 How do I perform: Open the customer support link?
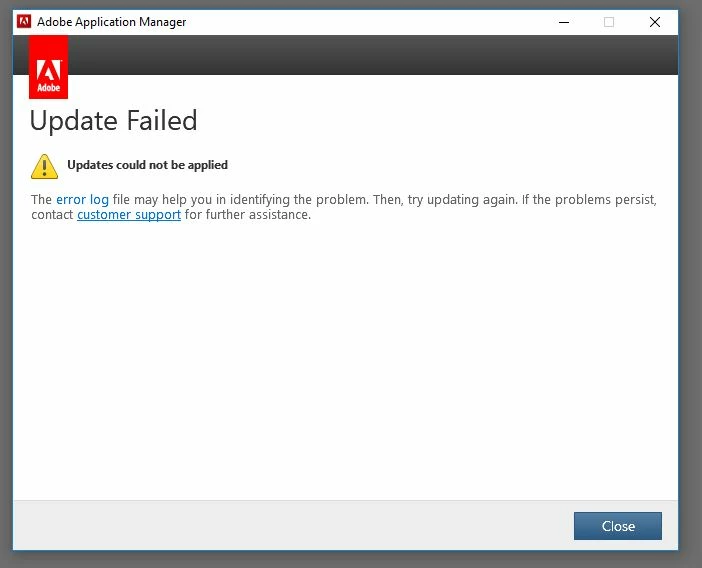click(129, 215)
